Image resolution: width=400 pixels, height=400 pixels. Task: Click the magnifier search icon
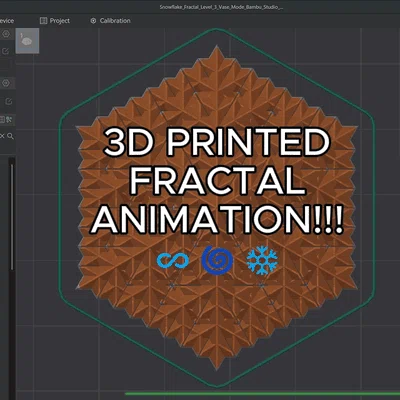pyautogui.click(x=10, y=136)
